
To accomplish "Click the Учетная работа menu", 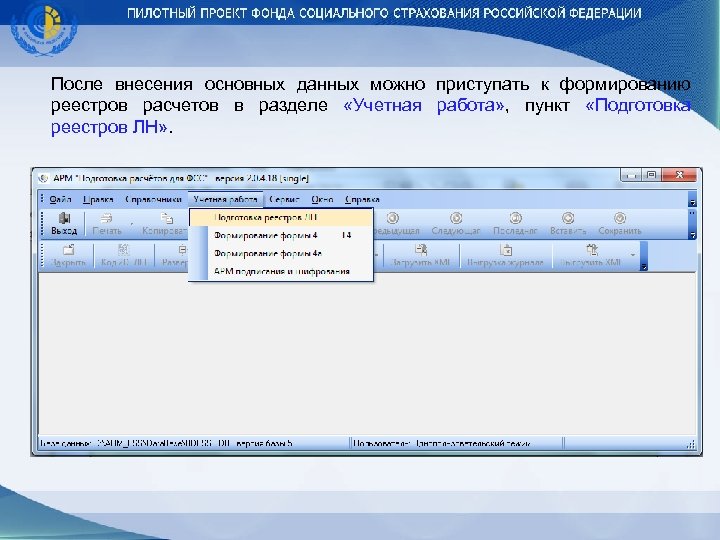I will (x=225, y=199).
